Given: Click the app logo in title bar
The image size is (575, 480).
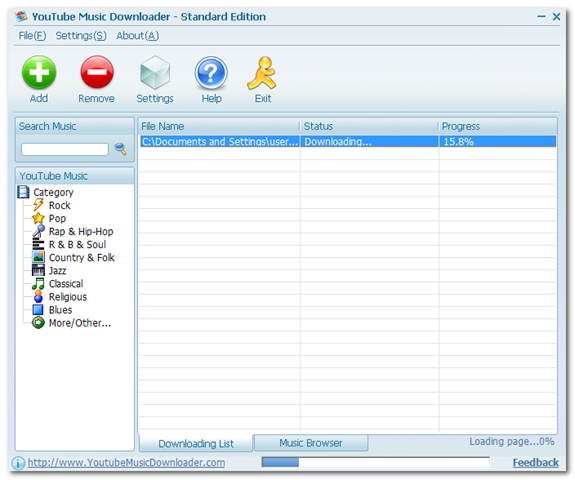Looking at the screenshot, I should [x=21, y=17].
